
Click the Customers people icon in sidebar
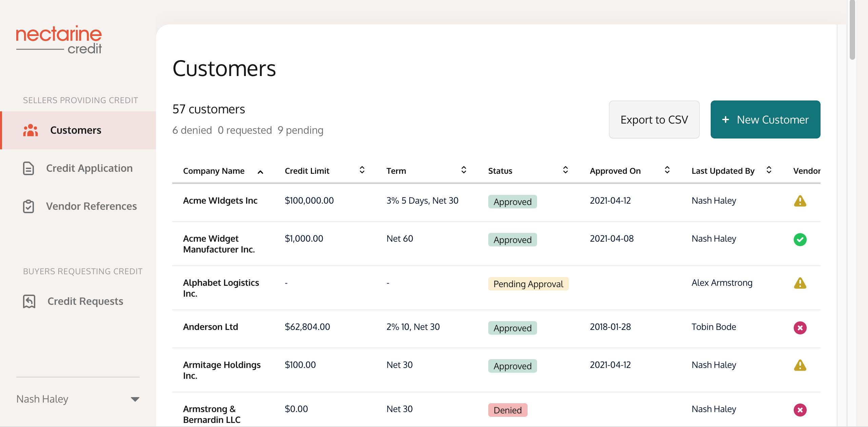[x=30, y=130]
